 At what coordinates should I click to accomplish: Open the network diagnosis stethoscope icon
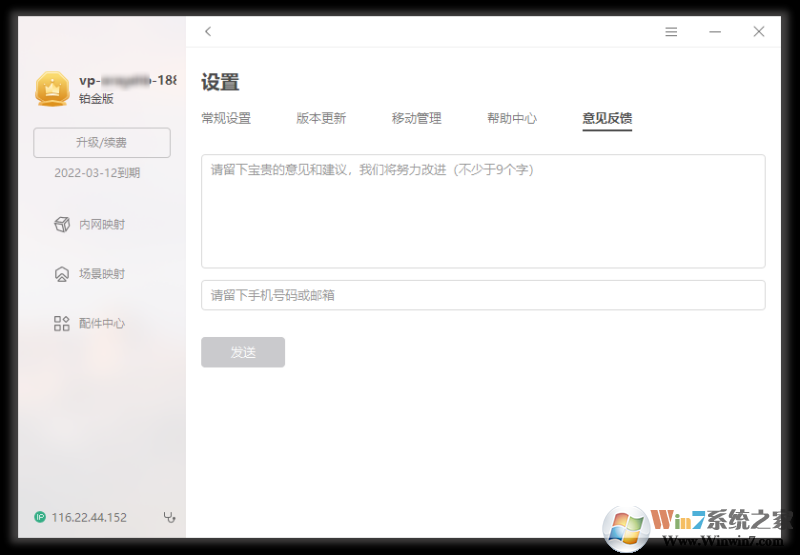click(169, 517)
